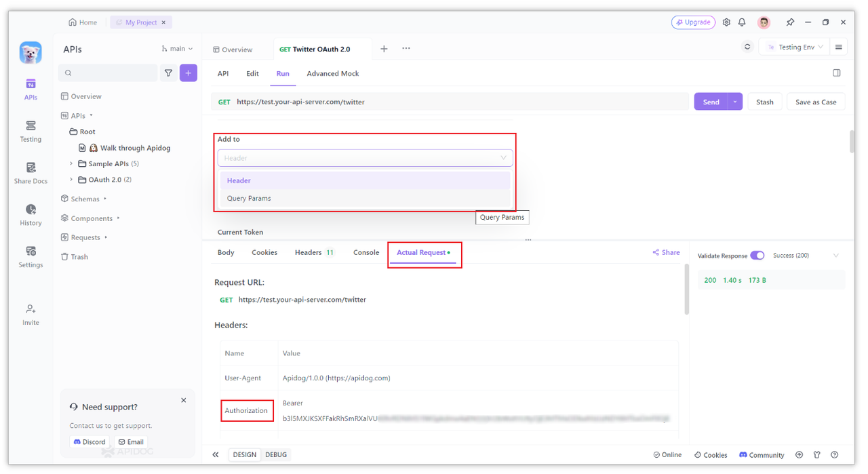Viewport: 868px width, 474px height.
Task: Open the response Headers tab
Action: [315, 252]
